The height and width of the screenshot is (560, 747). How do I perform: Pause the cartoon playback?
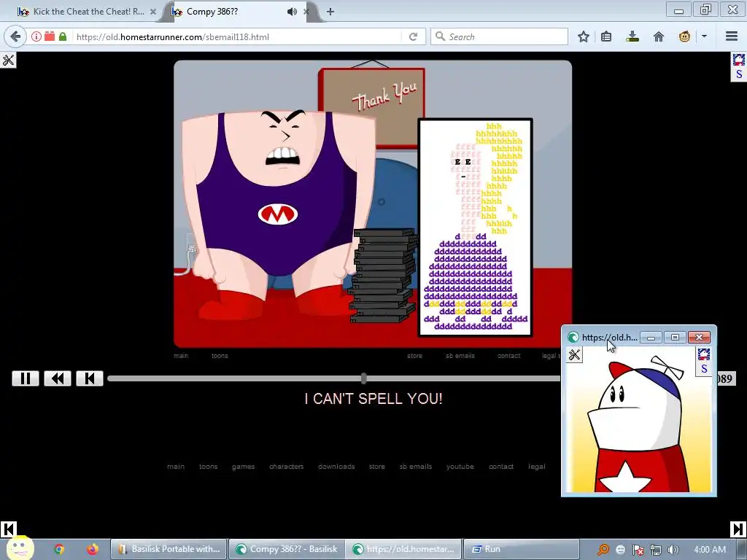(26, 378)
